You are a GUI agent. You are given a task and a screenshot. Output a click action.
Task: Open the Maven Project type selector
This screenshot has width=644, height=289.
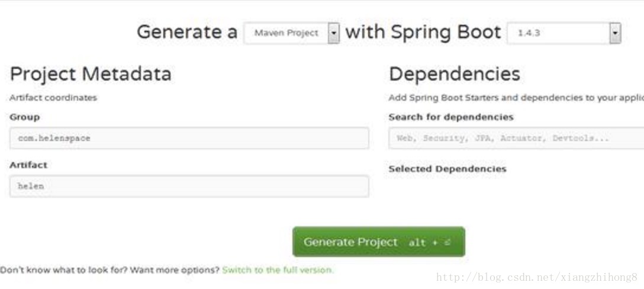tap(292, 33)
